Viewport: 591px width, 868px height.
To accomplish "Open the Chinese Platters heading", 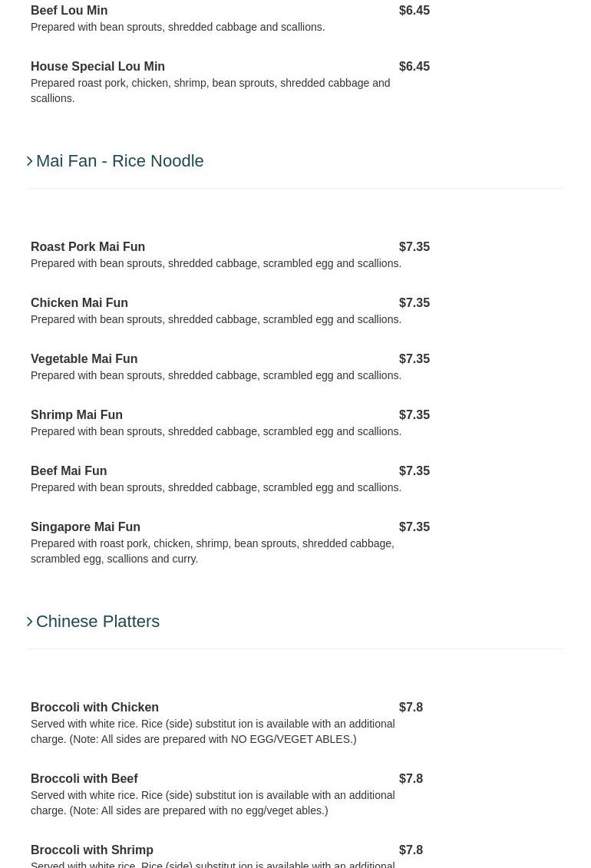I will point(97,622).
